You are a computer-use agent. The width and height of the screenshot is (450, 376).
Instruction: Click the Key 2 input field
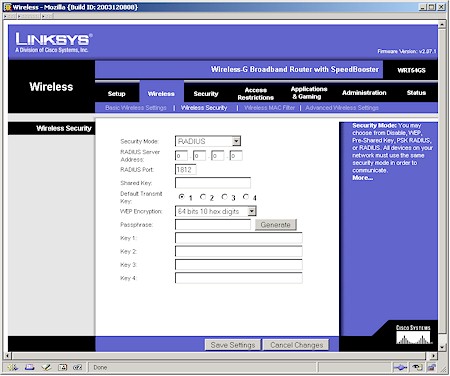239,251
